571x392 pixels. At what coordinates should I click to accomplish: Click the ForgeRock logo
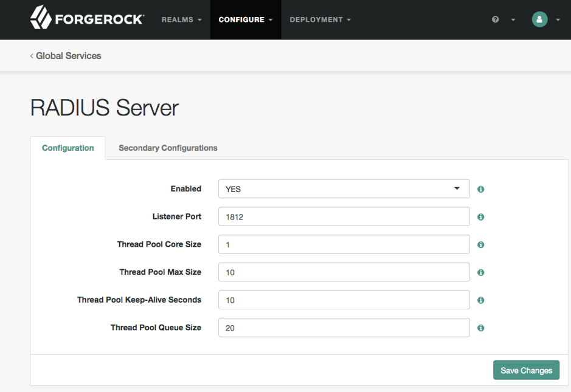pyautogui.click(x=87, y=18)
